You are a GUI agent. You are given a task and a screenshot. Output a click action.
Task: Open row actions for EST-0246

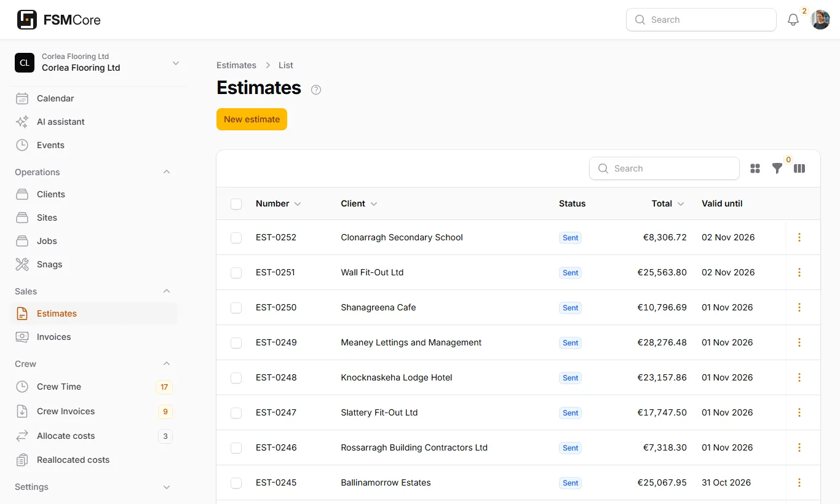coord(799,447)
